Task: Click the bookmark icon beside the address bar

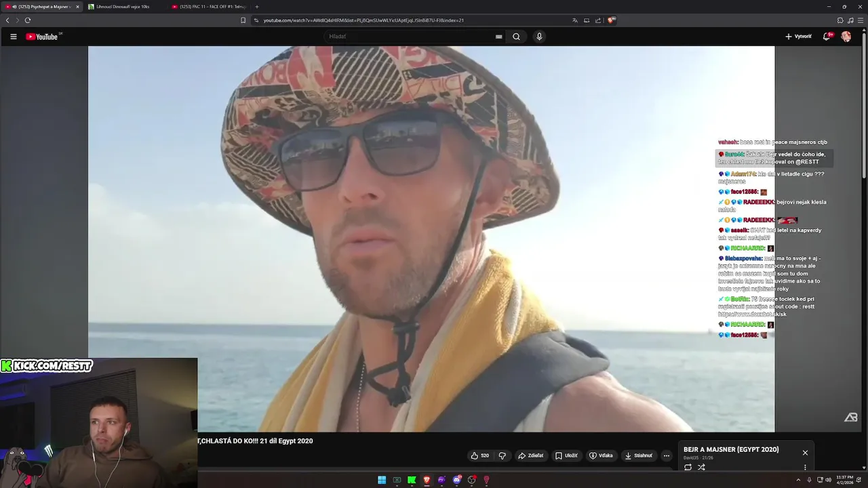Action: coord(243,20)
